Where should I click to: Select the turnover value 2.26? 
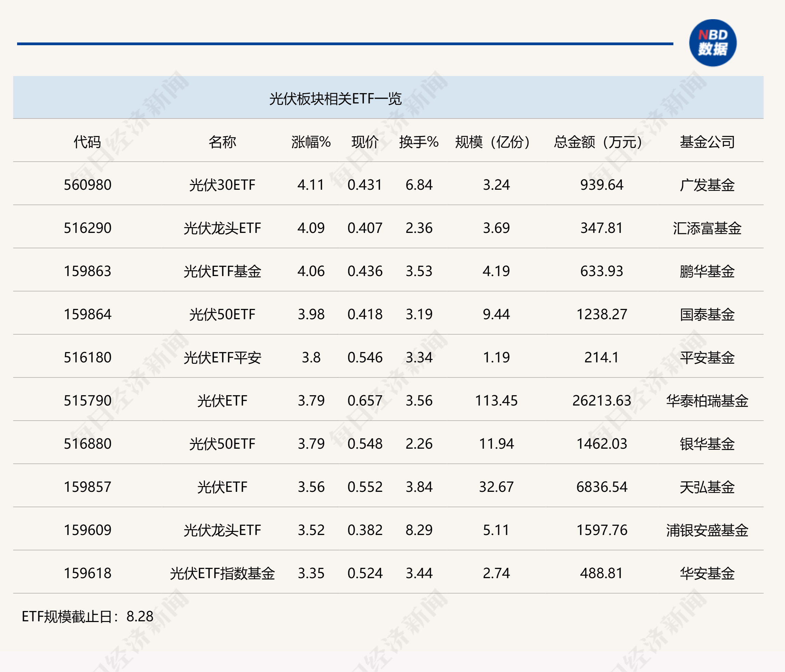tap(419, 444)
